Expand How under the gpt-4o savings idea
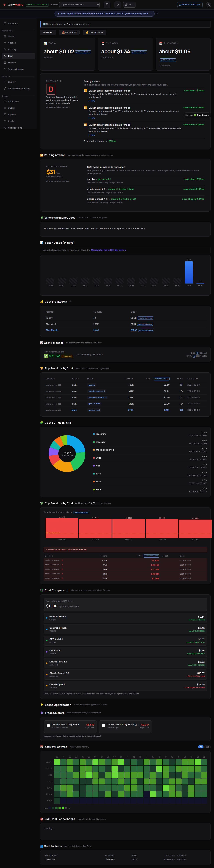The image size is (214, 868). point(92,101)
